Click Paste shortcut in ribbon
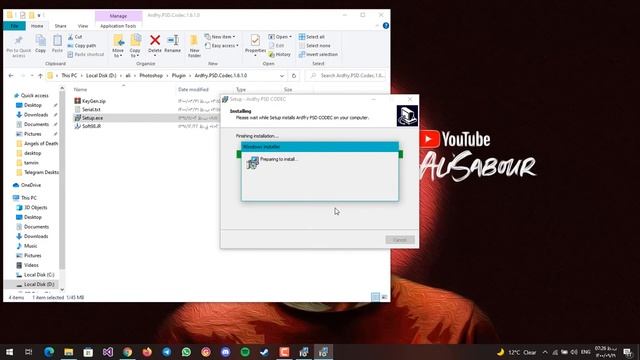 86,54
